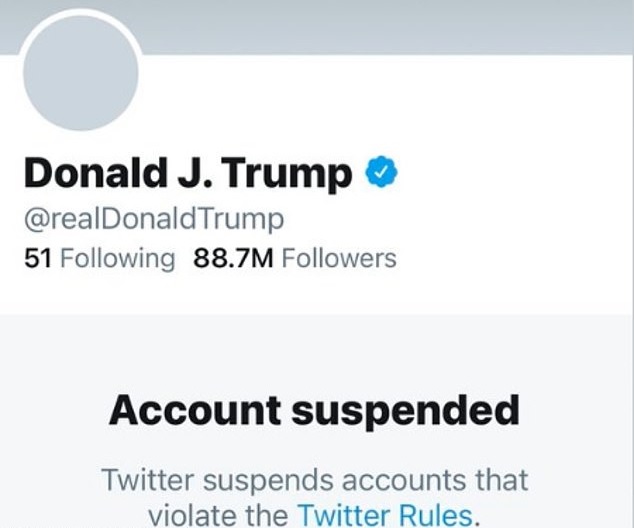The image size is (634, 528).
Task: Click the word 'Following' label
Action: click(x=117, y=258)
